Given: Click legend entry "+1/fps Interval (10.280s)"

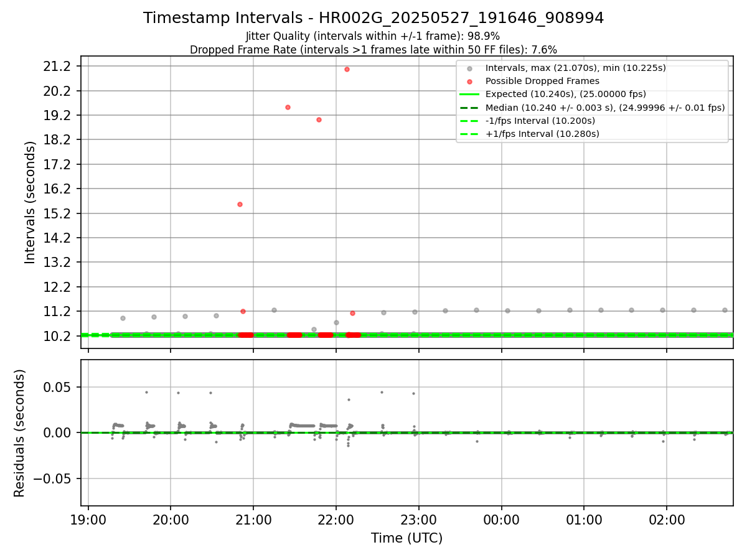Looking at the screenshot, I should tap(542, 134).
